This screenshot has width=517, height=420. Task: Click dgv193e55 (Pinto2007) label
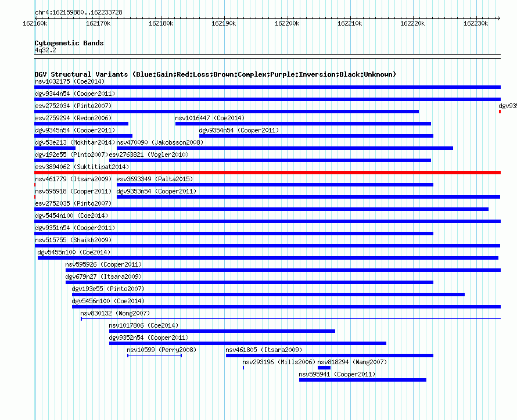coord(108,289)
